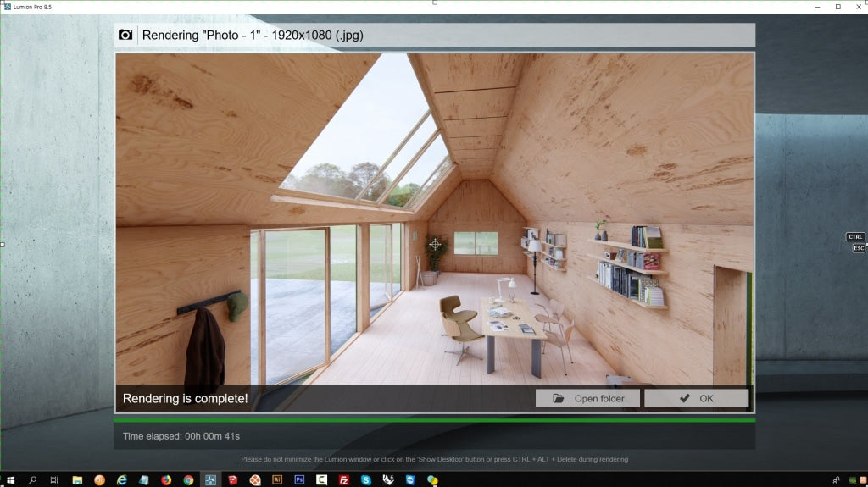Open TeamViewer from the taskbar

[410, 479]
